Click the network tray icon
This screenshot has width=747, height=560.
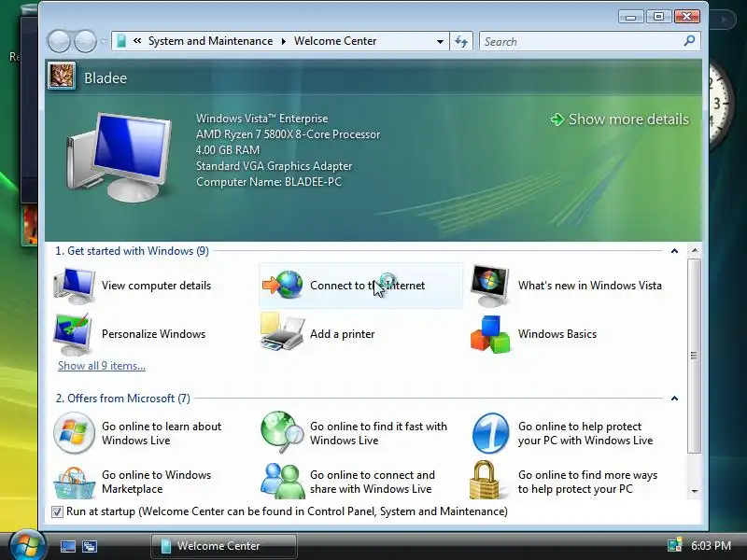[674, 546]
